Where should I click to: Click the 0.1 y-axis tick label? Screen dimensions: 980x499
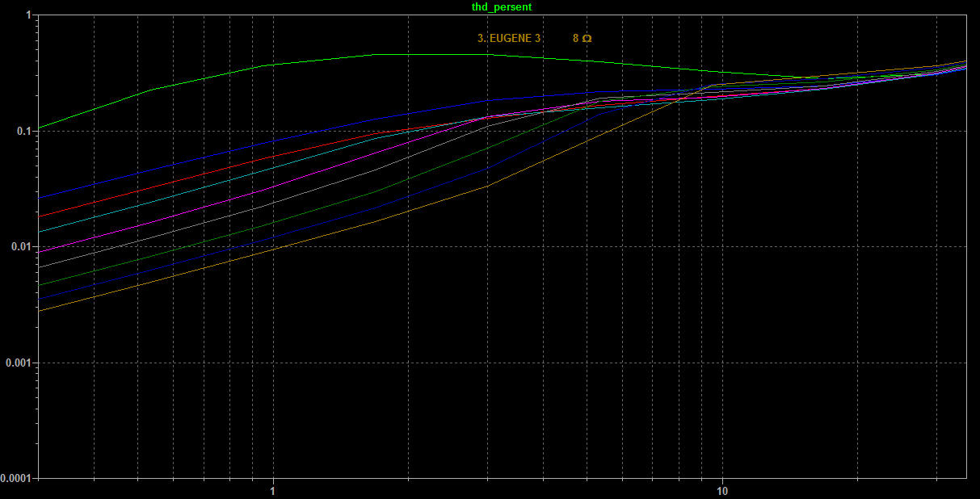coord(25,131)
